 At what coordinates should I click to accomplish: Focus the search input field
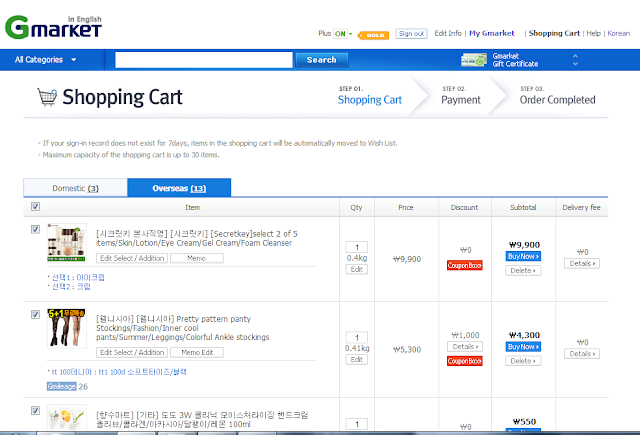coord(204,60)
